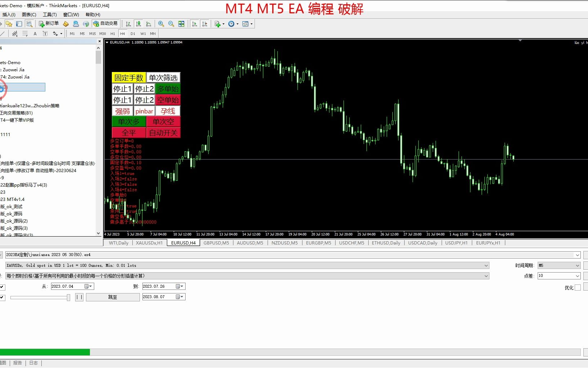Open the chart templates dropdown
The height and width of the screenshot is (368, 588).
coord(247,24)
